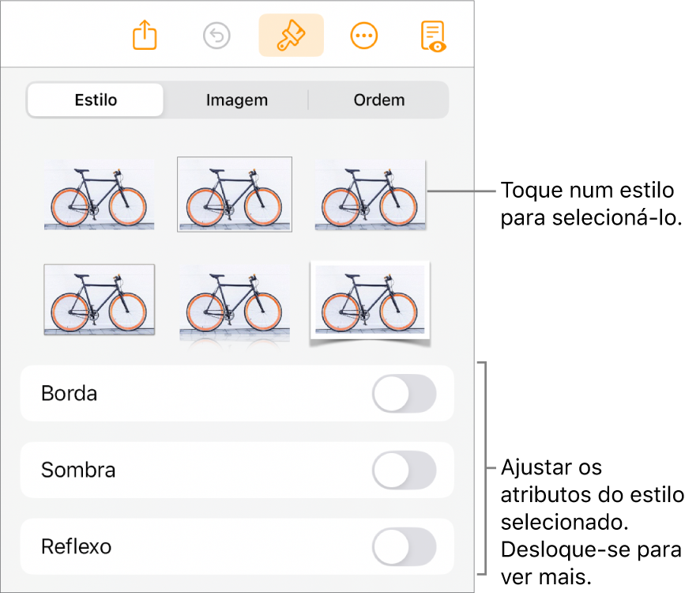Select the Ordem tab

(x=378, y=100)
